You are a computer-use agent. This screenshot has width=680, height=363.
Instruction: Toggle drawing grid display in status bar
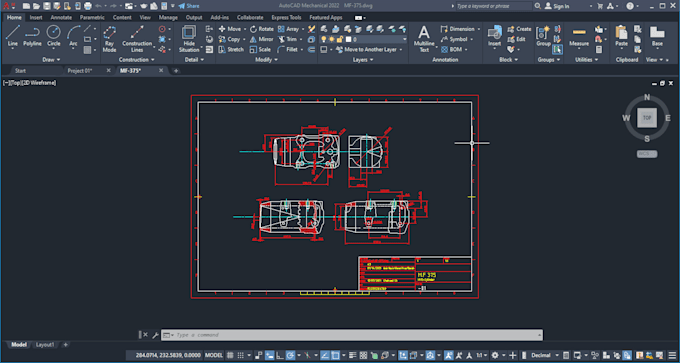(x=231, y=355)
